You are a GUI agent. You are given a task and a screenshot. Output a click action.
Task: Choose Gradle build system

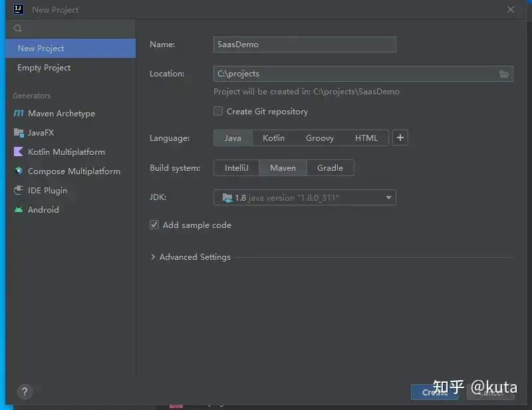330,168
